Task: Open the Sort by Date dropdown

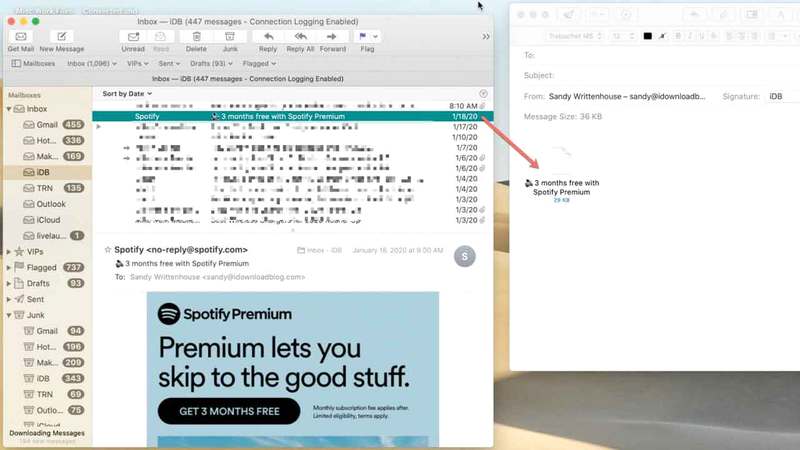Action: (x=127, y=94)
